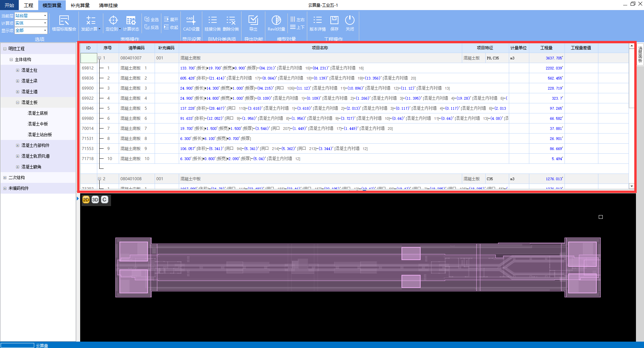Expand the 混凝土柱 tree node
This screenshot has height=348, width=644.
point(17,70)
